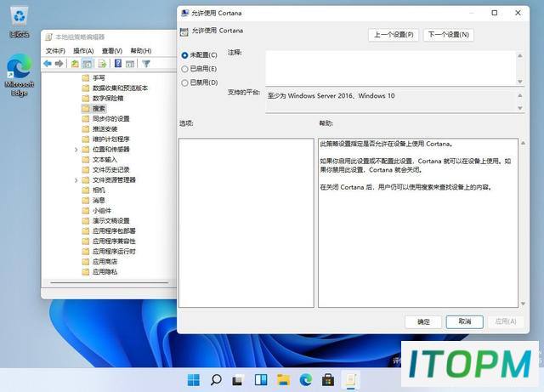Image resolution: width=544 pixels, height=392 pixels.
Task: Click the 下一个设置(N) button
Action: click(x=448, y=35)
